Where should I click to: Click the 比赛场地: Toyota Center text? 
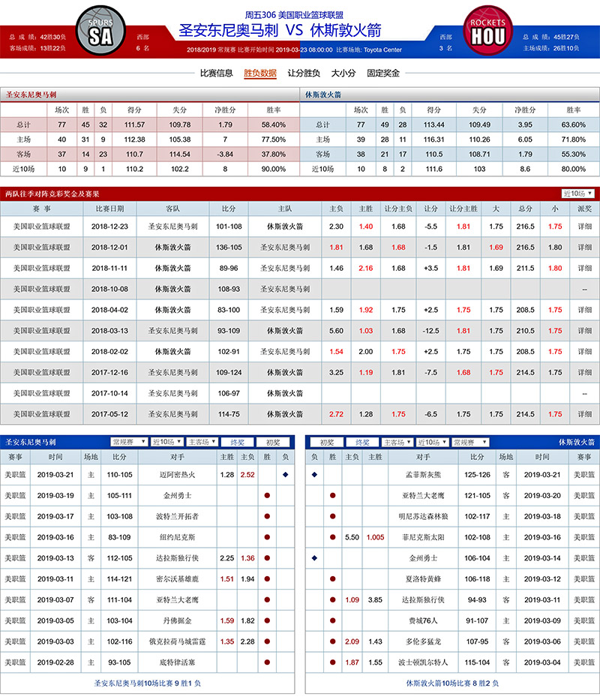coord(369,50)
